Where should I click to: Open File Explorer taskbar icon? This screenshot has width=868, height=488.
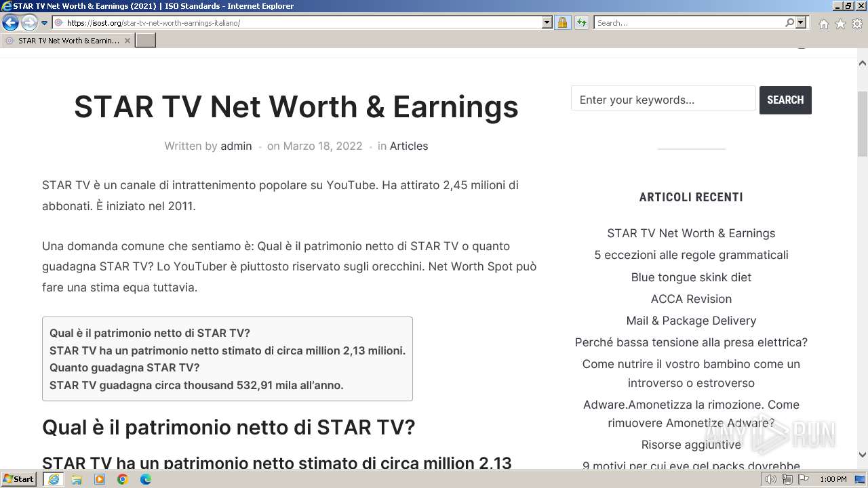pos(77,479)
